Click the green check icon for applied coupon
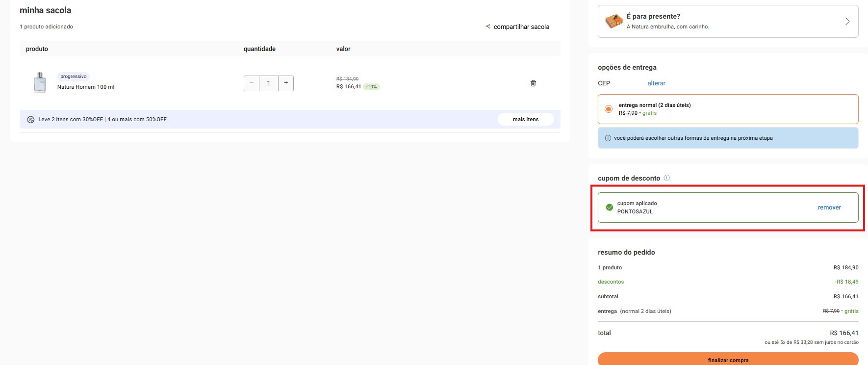Screen dimensions: 868x365 [609, 208]
